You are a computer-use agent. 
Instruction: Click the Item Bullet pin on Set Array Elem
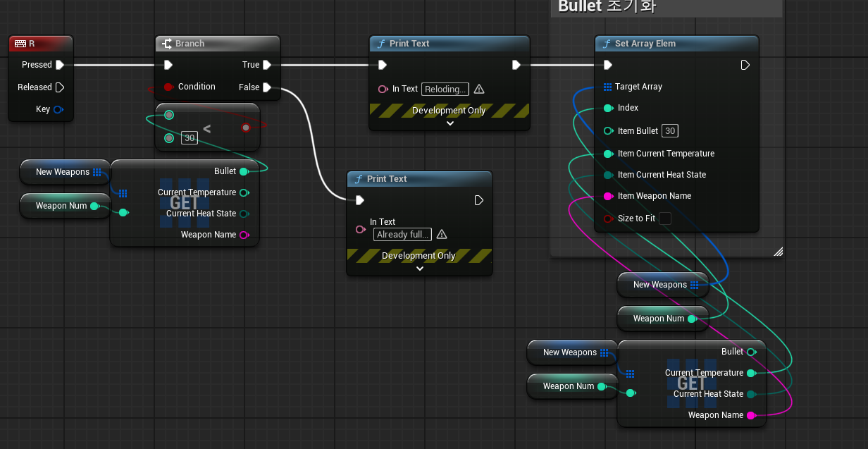[x=608, y=131]
